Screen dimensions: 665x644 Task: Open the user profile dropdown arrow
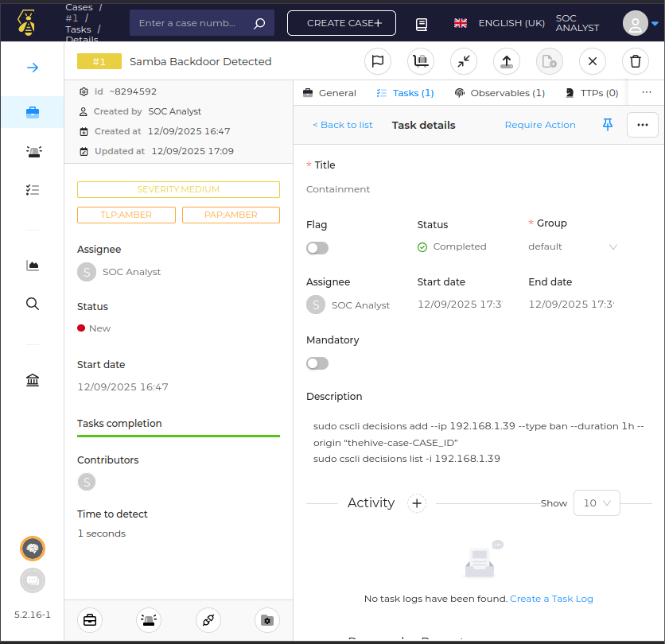tap(655, 24)
